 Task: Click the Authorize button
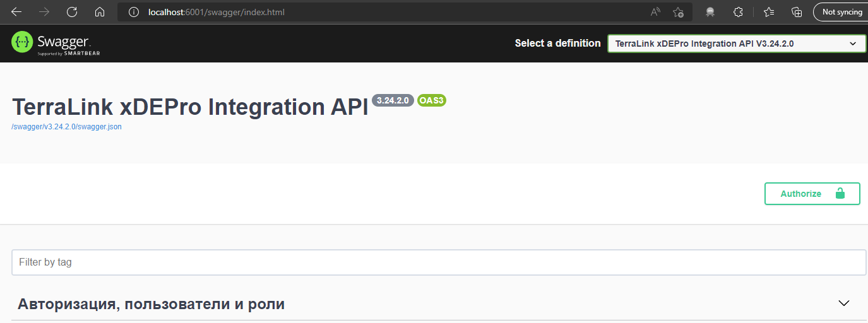point(812,194)
